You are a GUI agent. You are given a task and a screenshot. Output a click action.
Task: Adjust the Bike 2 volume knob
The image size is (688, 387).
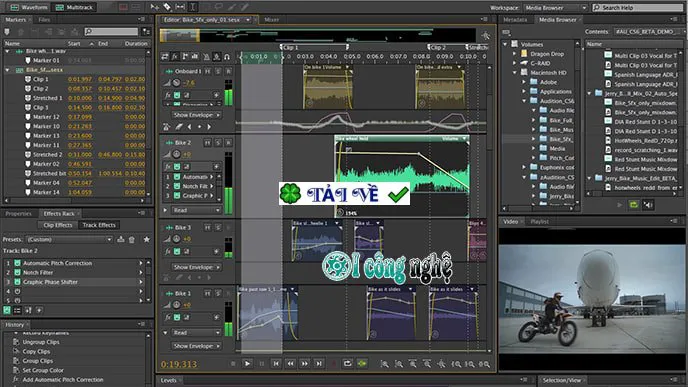(x=176, y=154)
